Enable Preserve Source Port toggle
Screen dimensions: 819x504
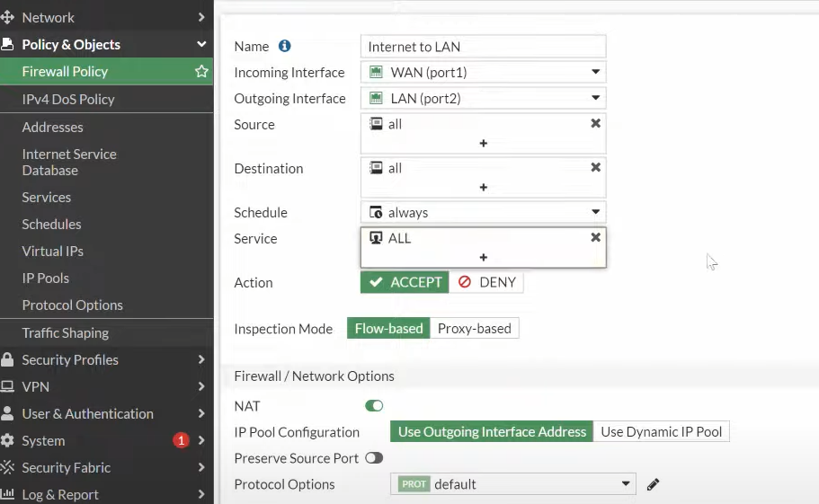(374, 458)
